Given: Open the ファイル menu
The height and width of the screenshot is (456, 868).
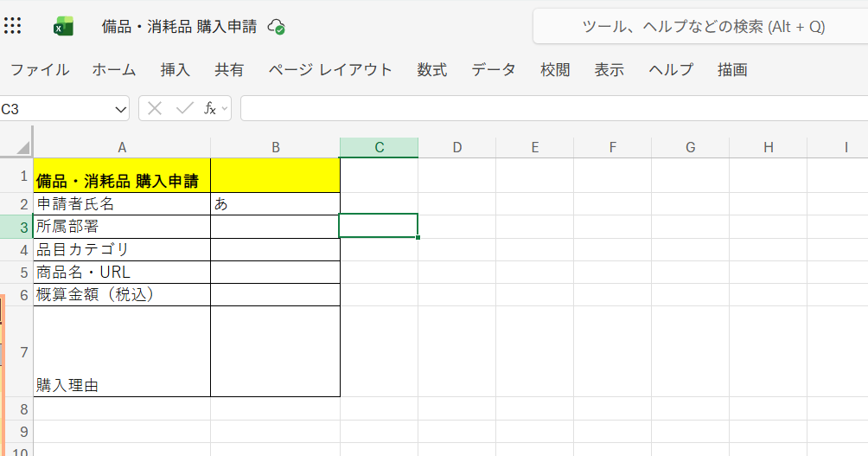Looking at the screenshot, I should tap(40, 70).
